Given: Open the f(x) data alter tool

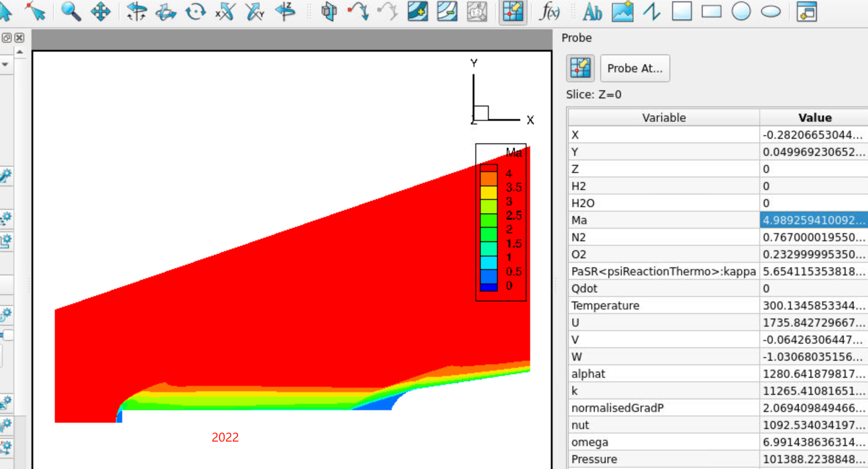Looking at the screenshot, I should (549, 11).
